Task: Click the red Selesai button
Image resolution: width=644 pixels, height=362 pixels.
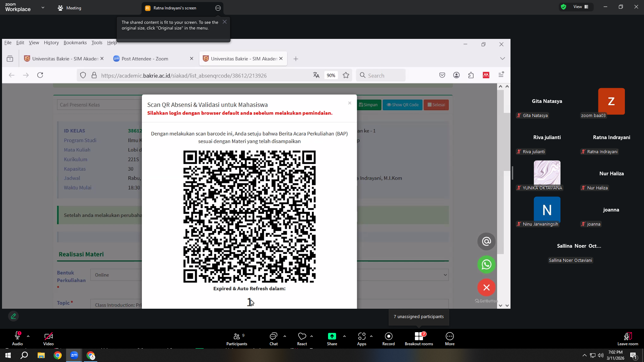Action: pos(436,105)
